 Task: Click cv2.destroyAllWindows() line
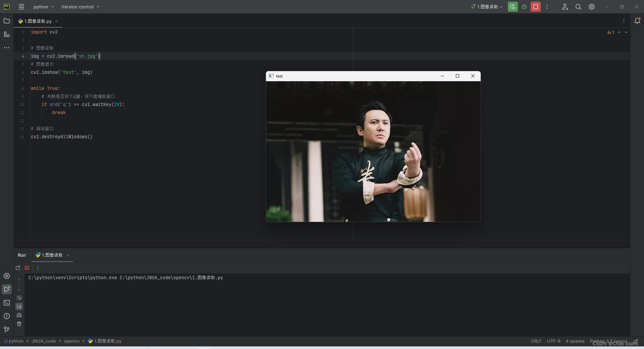click(61, 137)
